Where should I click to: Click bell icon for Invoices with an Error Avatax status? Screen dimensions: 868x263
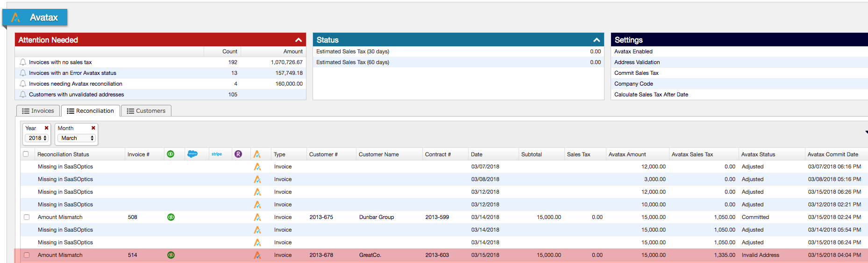click(x=23, y=73)
